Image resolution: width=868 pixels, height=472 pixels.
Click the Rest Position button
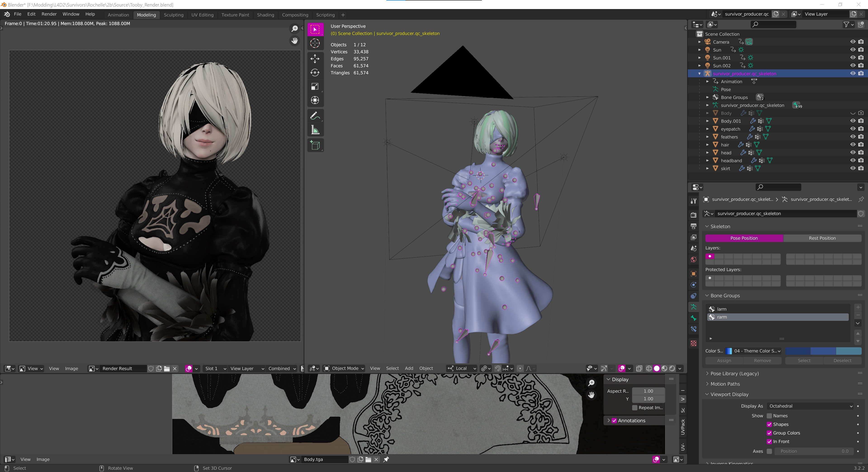coord(822,238)
